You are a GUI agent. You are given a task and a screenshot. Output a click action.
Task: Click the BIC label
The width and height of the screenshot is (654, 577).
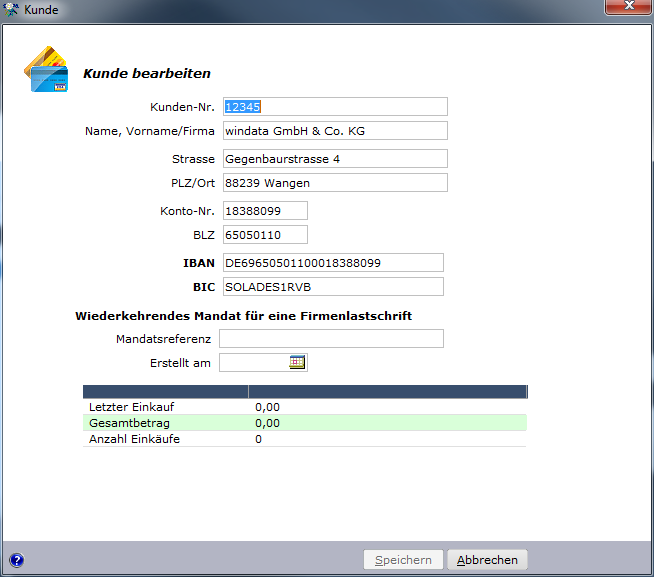coord(204,287)
